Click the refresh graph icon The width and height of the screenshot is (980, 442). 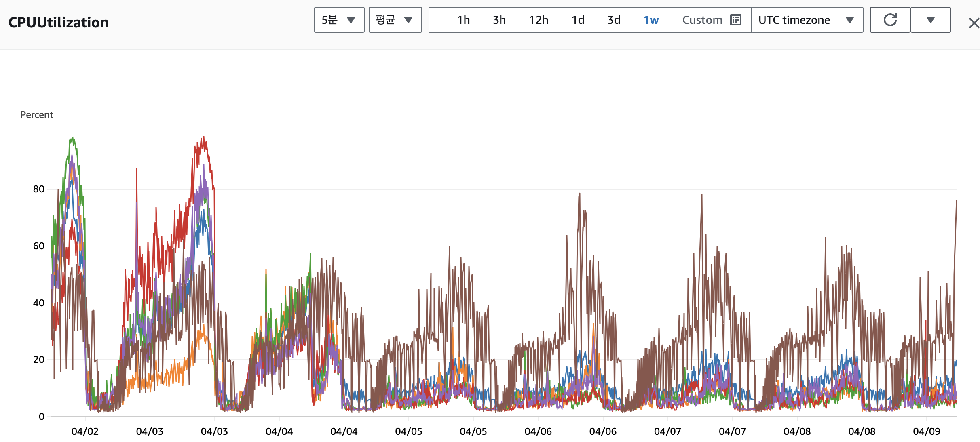click(890, 20)
